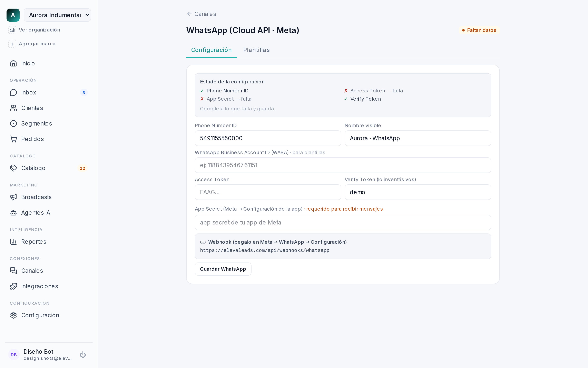The height and width of the screenshot is (368, 588).
Task: Click the Nombre visible input field
Action: point(418,138)
